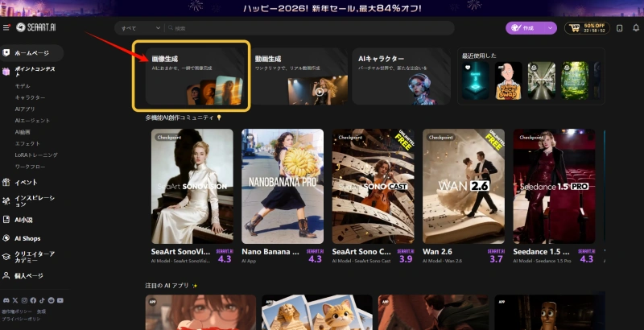This screenshot has width=644, height=330.
Task: Open the AI動画 sidebar link
Action: [23, 132]
